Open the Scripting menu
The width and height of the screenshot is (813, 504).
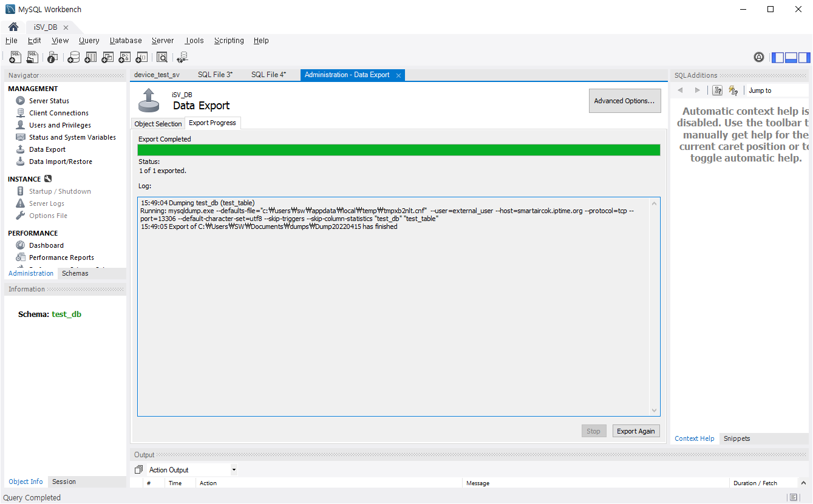click(x=229, y=41)
